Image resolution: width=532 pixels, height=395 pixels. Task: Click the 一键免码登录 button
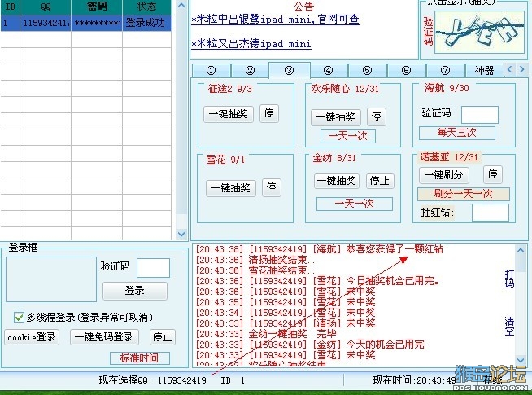[x=104, y=337]
